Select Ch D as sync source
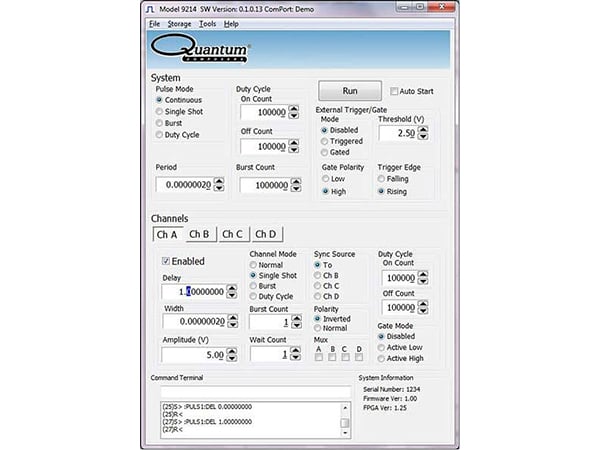Viewport: 600px width, 450px height. point(317,296)
